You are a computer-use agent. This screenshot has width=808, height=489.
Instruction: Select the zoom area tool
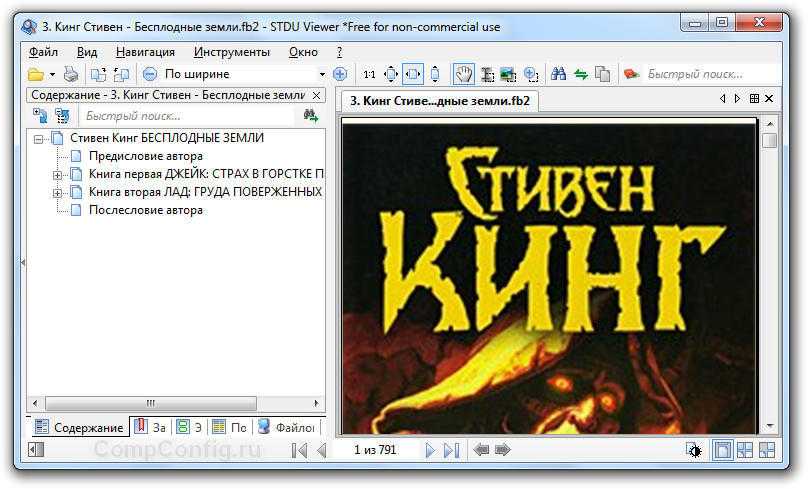(531, 75)
